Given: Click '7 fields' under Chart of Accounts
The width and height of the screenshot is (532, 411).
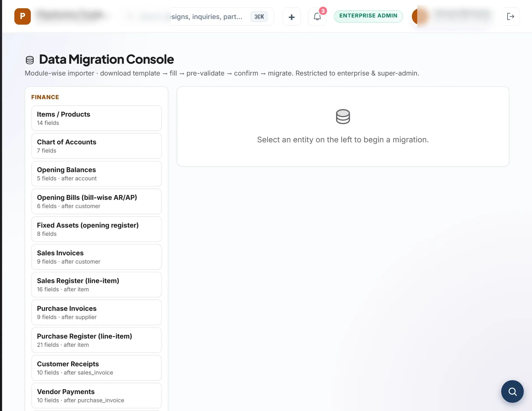Looking at the screenshot, I should point(46,150).
